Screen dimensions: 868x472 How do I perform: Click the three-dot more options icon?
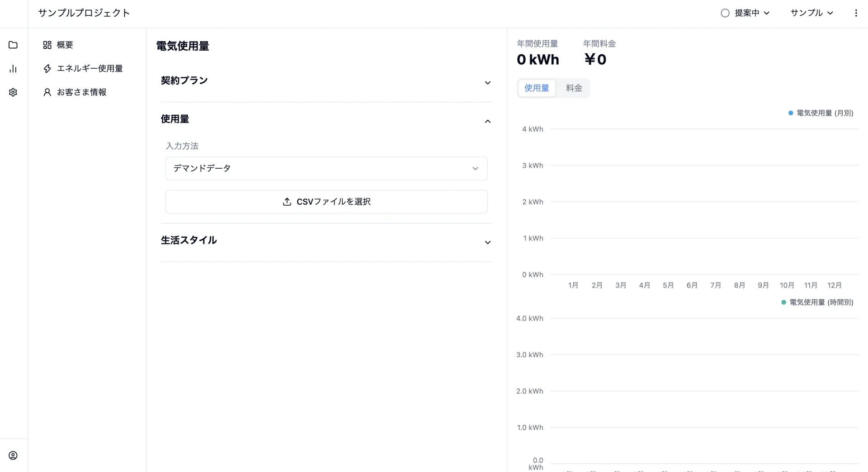point(856,13)
